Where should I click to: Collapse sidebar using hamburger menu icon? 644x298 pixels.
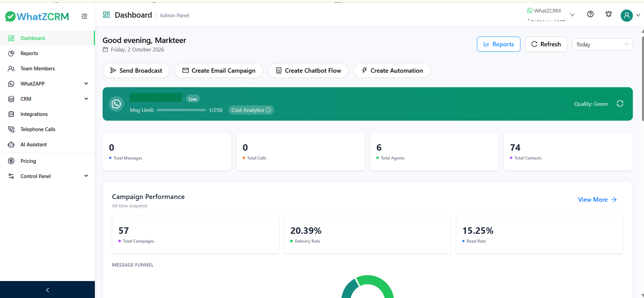tap(85, 17)
